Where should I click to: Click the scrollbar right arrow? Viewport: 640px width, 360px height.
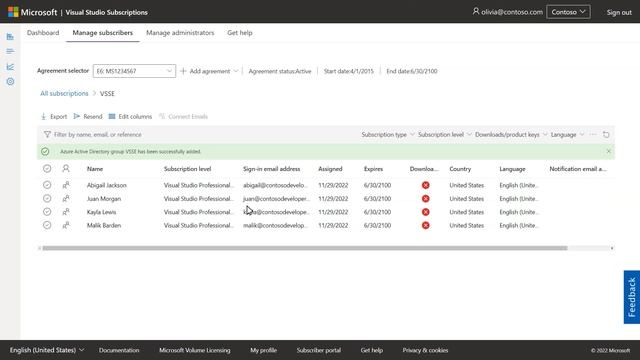point(611,248)
